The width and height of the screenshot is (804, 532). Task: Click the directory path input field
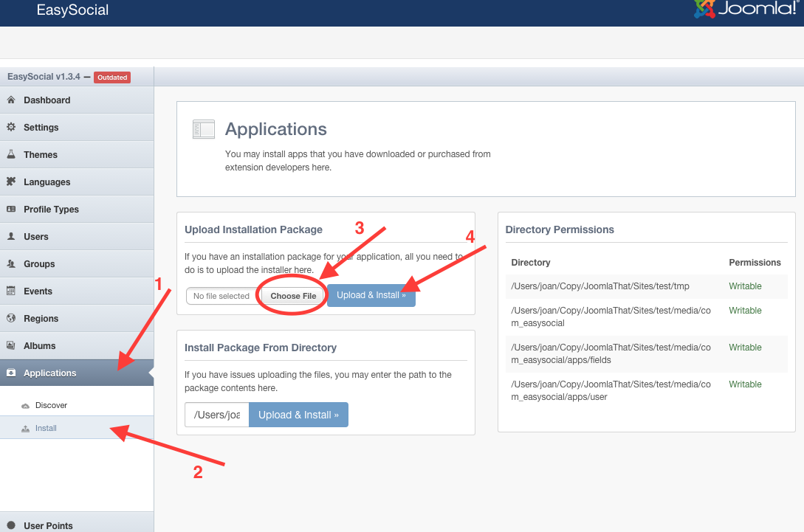(217, 415)
